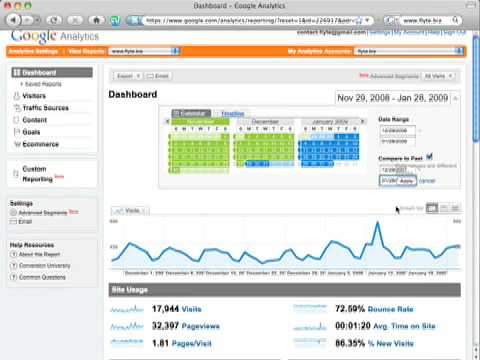Click the cancel link in date picker

(x=427, y=181)
